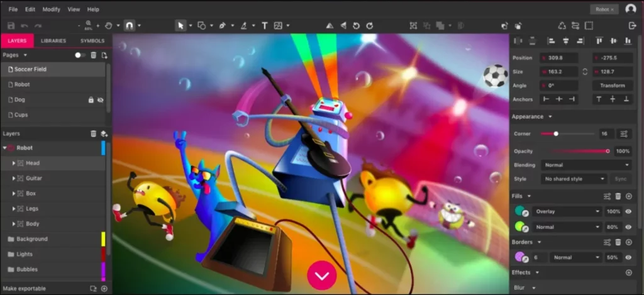Viewport: 644px width, 295px height.
Task: Click the Bring forward icon
Action: pos(505,25)
